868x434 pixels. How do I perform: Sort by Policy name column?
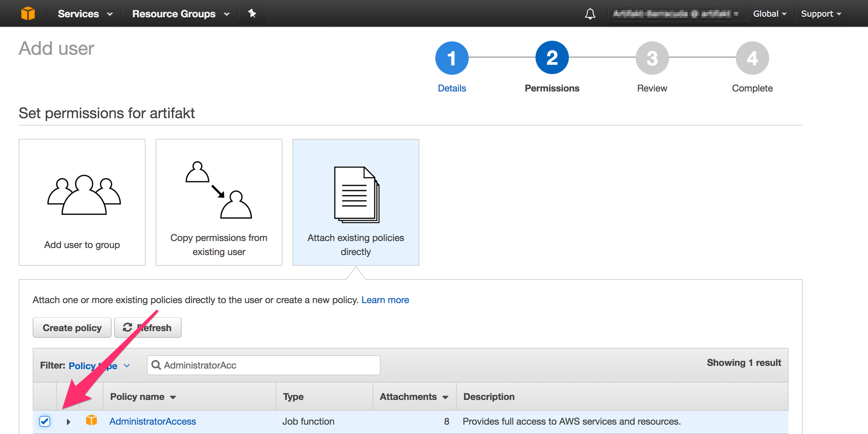pyautogui.click(x=143, y=397)
